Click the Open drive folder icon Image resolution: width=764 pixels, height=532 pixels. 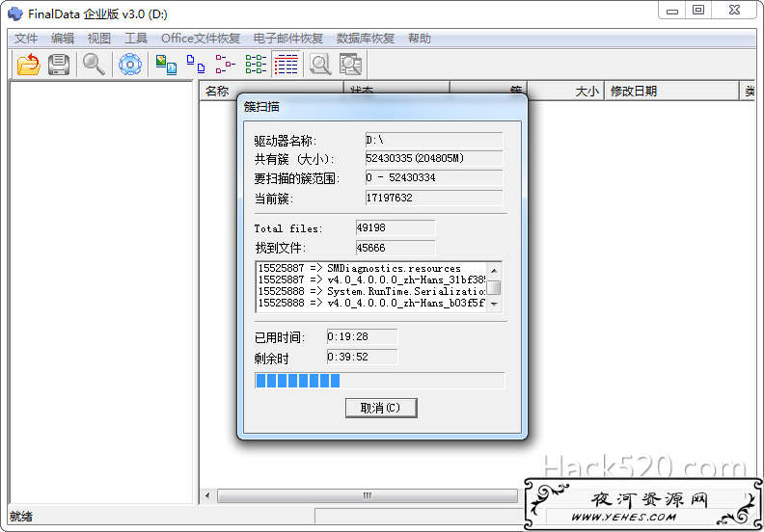pos(28,65)
